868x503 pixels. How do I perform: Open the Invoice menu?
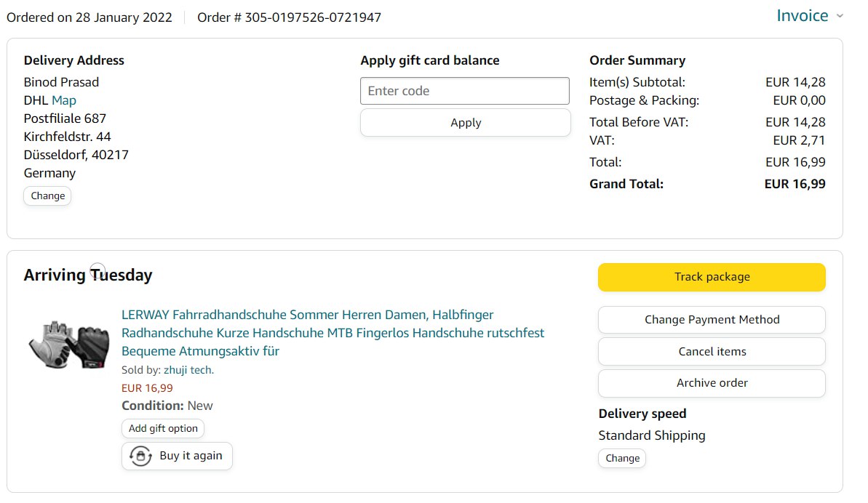coord(802,16)
